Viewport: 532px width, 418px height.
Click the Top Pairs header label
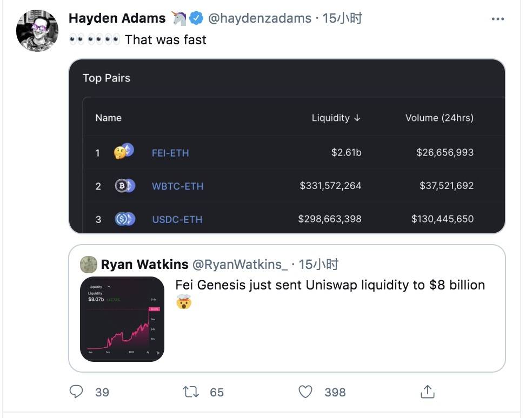[106, 78]
